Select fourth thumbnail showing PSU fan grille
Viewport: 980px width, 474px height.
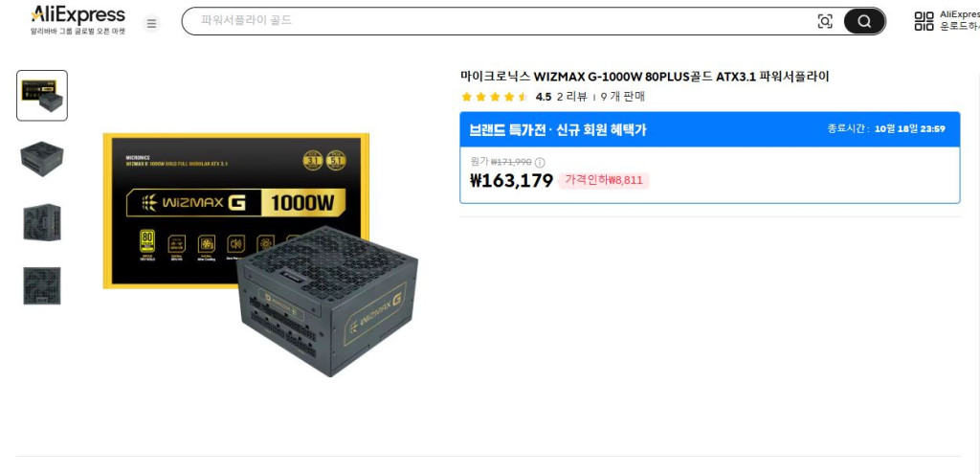(x=42, y=285)
